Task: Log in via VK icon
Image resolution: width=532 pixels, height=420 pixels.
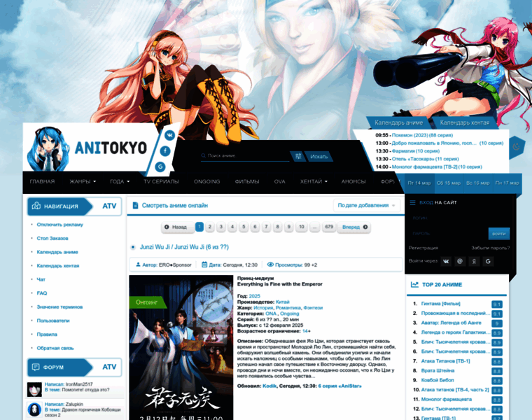Action: click(446, 261)
